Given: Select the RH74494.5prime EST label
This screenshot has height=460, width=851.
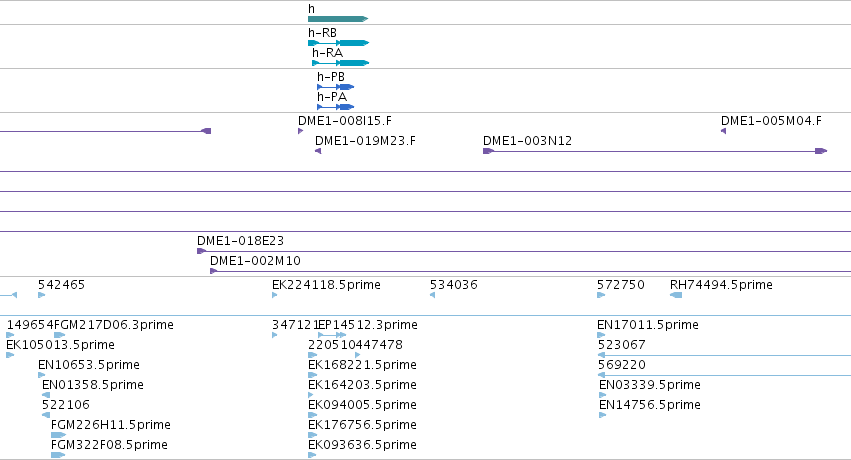Looking at the screenshot, I should (x=721, y=284).
